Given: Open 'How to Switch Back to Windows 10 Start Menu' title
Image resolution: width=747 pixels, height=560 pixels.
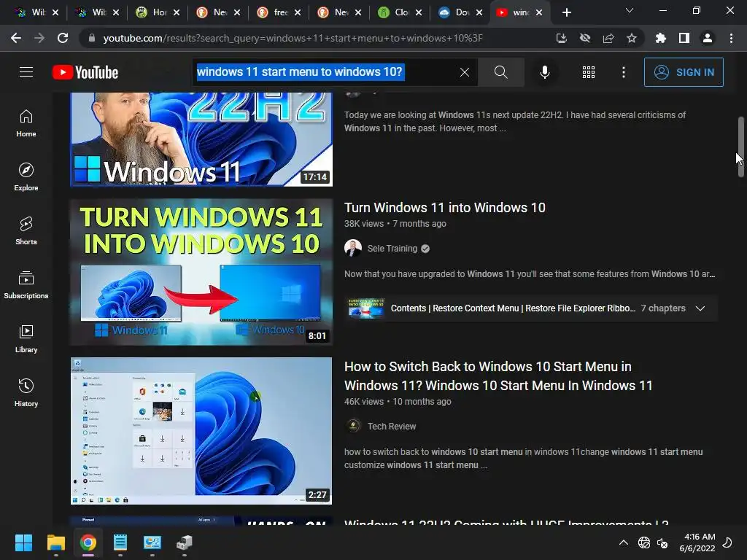Looking at the screenshot, I should (498, 376).
